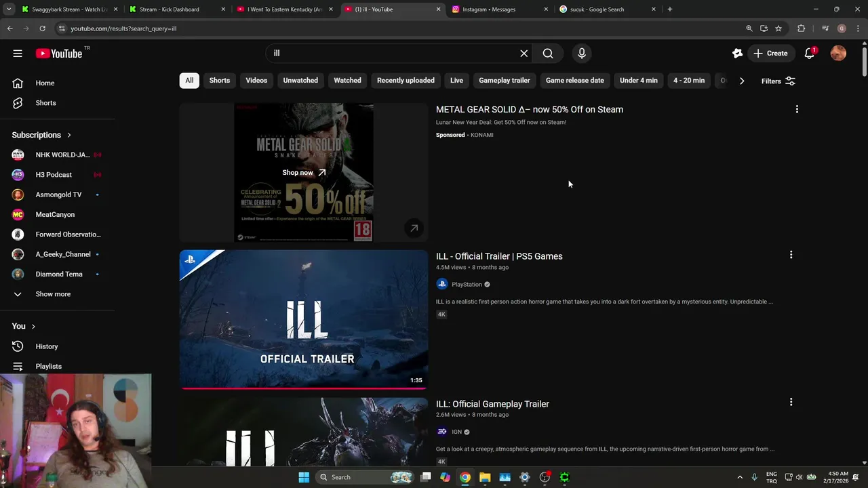Expand the Subscriptions section header
Viewport: 868px width, 488px height.
point(41,135)
